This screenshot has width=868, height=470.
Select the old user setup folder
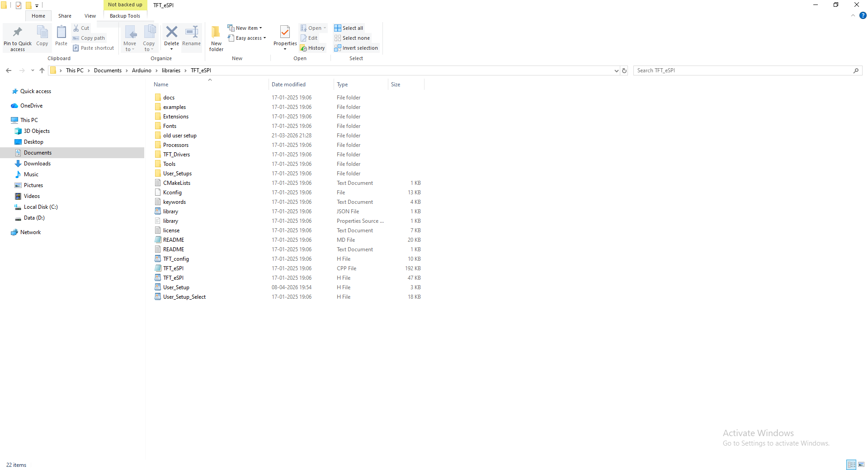(x=180, y=136)
